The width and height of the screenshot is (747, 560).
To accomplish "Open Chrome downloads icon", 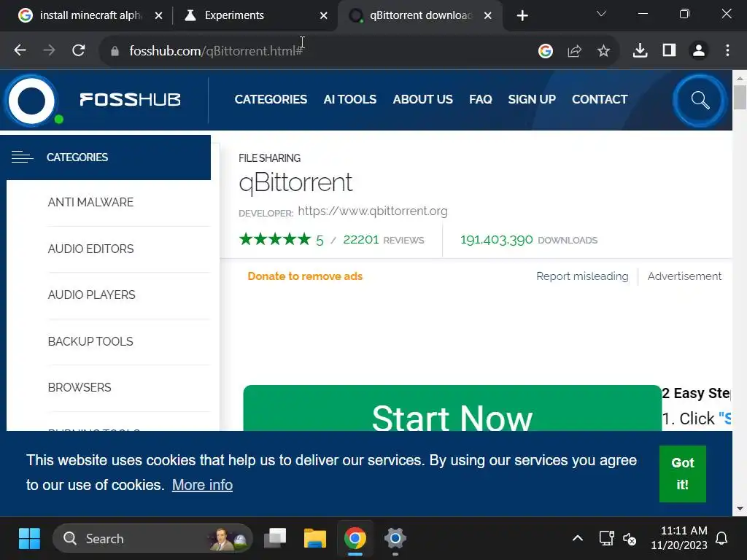I will (x=640, y=50).
